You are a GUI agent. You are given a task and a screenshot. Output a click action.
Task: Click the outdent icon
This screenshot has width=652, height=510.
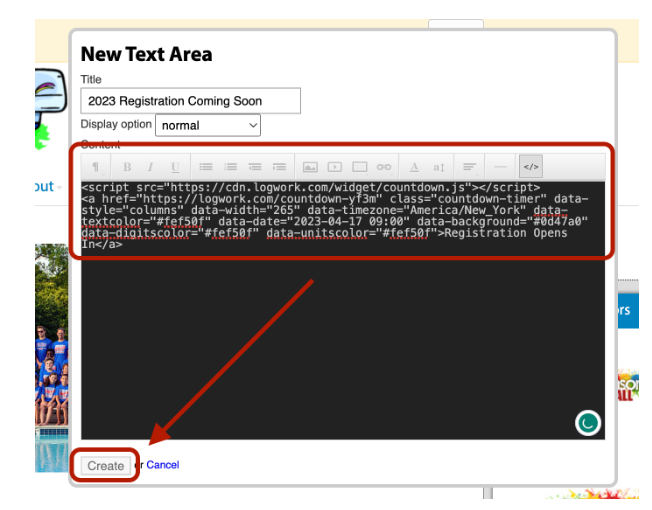[x=255, y=167]
